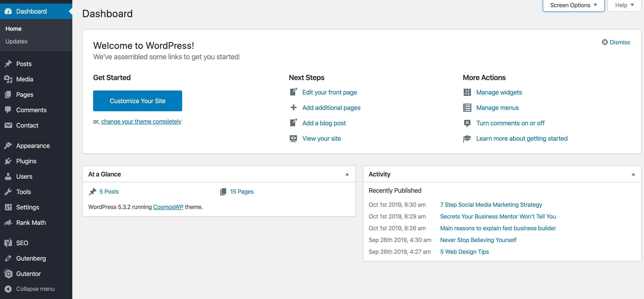
Task: Click the Customize Your Site button
Action: point(138,101)
